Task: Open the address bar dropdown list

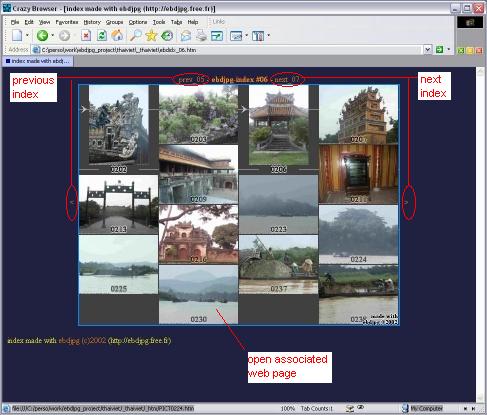Action: coord(428,50)
